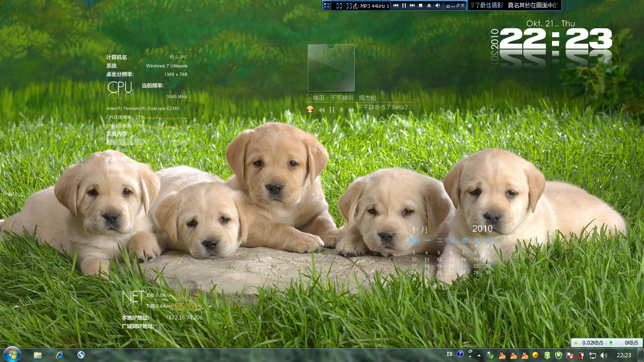
Task: Click the blue help question mark icon
Action: click(460, 354)
